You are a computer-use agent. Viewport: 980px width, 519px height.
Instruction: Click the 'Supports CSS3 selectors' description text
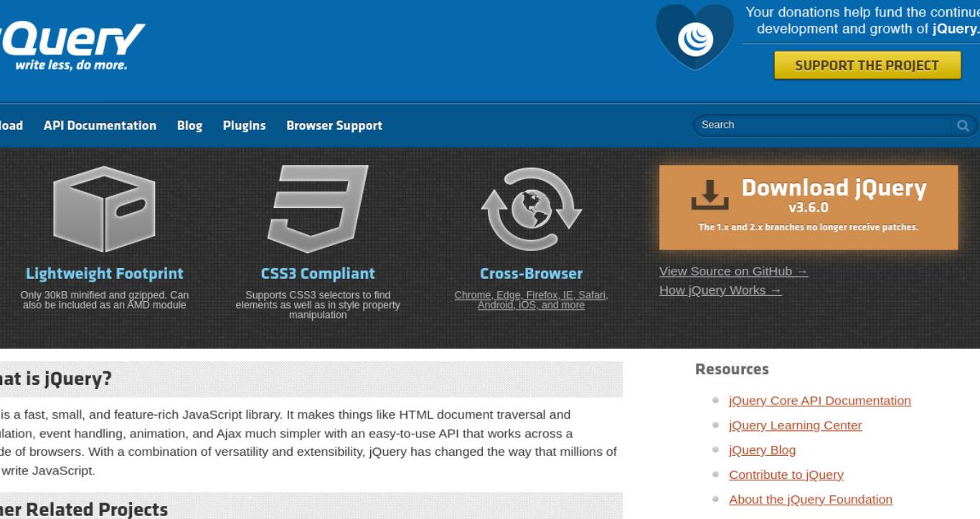(318, 305)
